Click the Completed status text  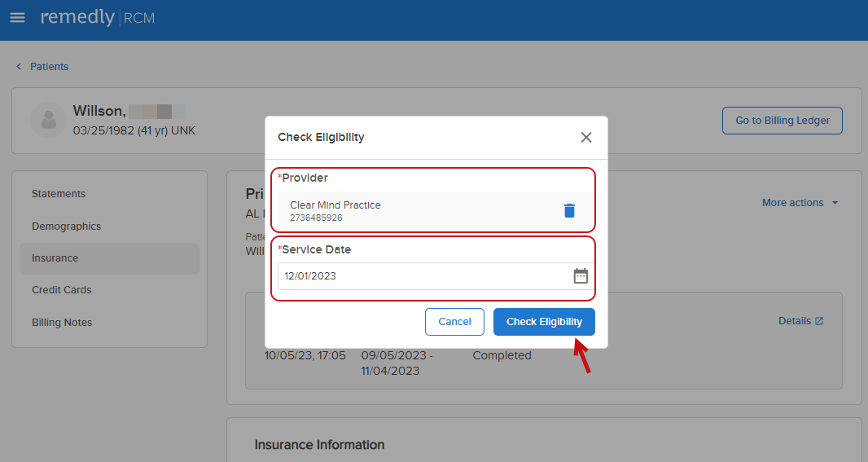pyautogui.click(x=502, y=355)
